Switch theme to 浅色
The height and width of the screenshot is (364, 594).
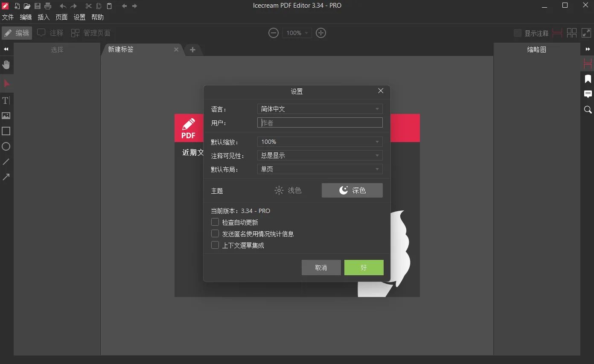tap(288, 190)
